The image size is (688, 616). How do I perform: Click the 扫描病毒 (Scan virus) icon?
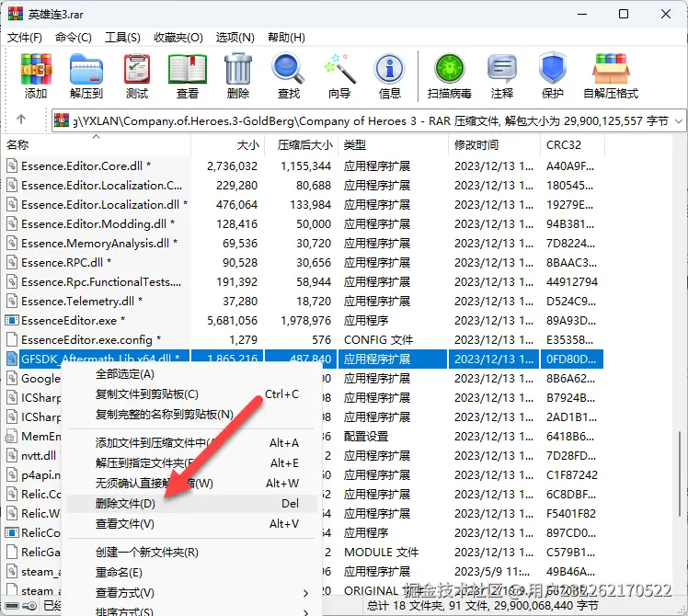coord(449,69)
